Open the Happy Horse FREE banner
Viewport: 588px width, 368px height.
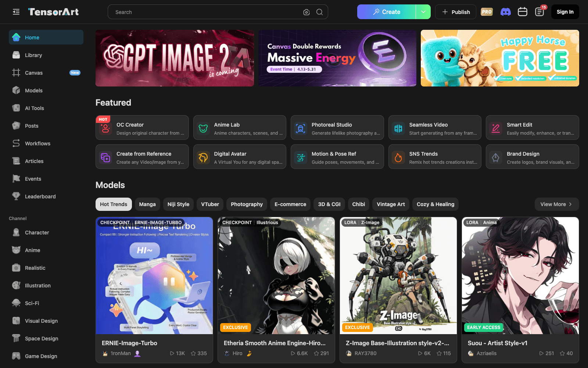tap(500, 58)
